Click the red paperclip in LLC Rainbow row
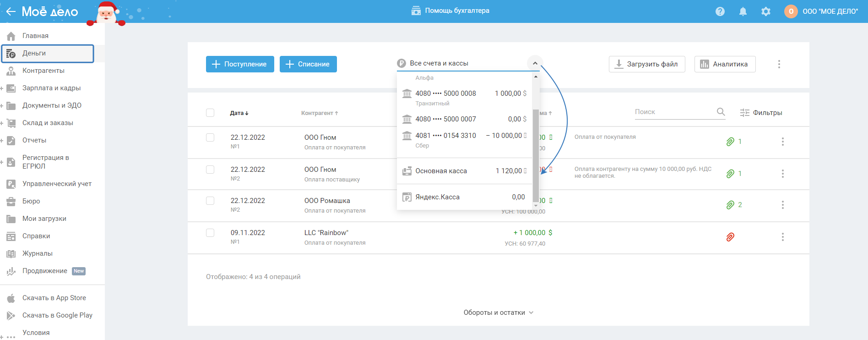Image resolution: width=868 pixels, height=340 pixels. (x=730, y=237)
